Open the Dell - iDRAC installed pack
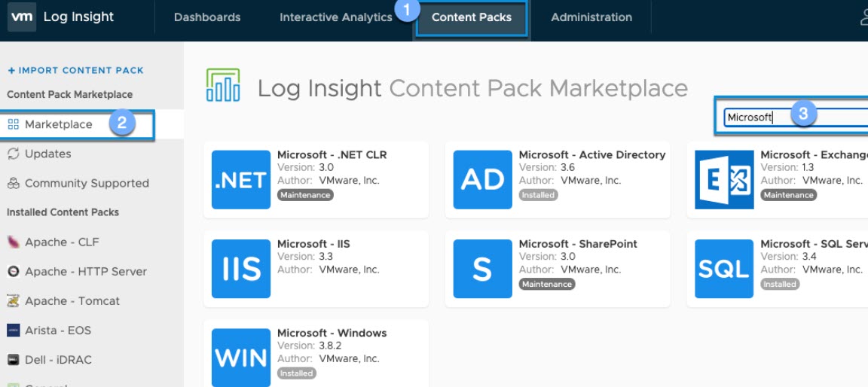The height and width of the screenshot is (387, 868). (x=58, y=360)
